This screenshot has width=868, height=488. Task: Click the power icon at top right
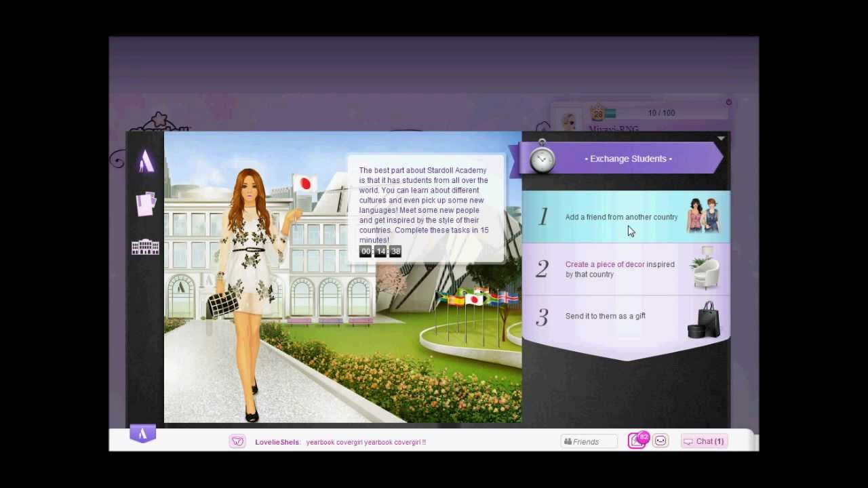(728, 102)
